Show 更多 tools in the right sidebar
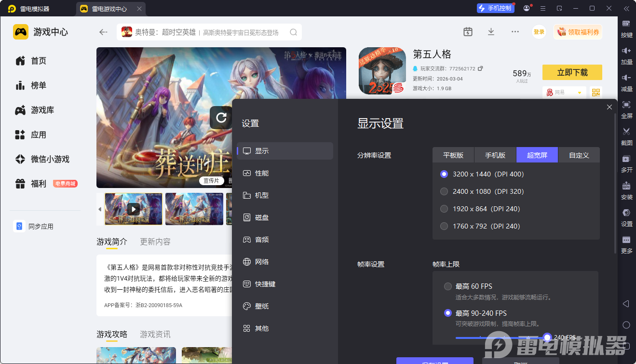The height and width of the screenshot is (364, 636). coord(626,244)
